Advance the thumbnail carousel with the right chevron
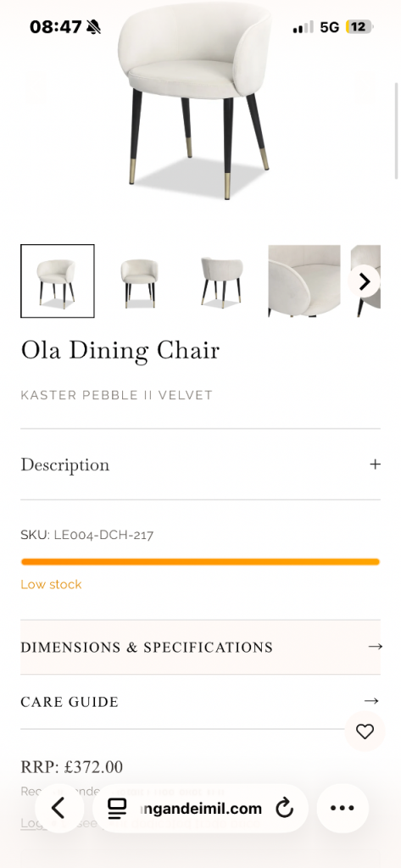 [x=365, y=281]
